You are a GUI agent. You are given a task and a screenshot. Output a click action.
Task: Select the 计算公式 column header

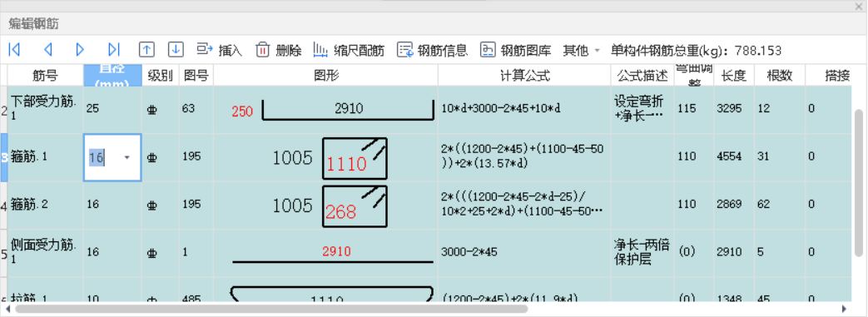click(x=524, y=75)
